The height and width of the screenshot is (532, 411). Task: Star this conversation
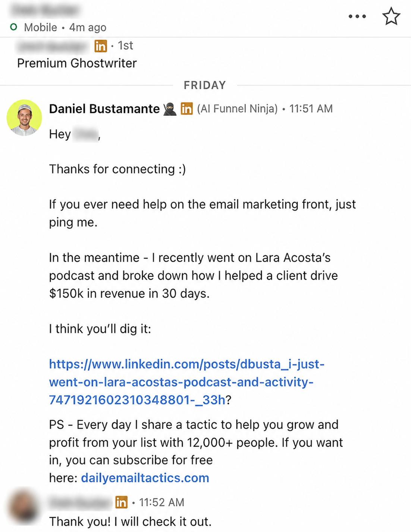point(391,16)
